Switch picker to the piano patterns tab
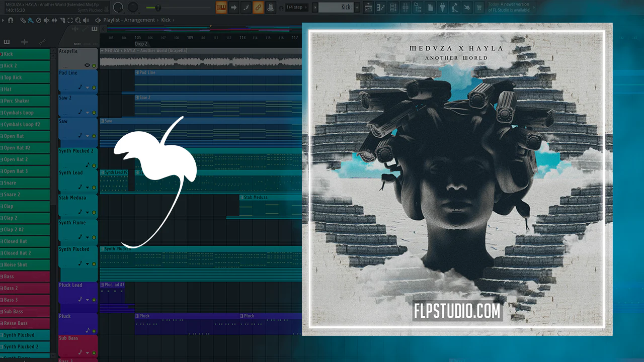 [8, 42]
